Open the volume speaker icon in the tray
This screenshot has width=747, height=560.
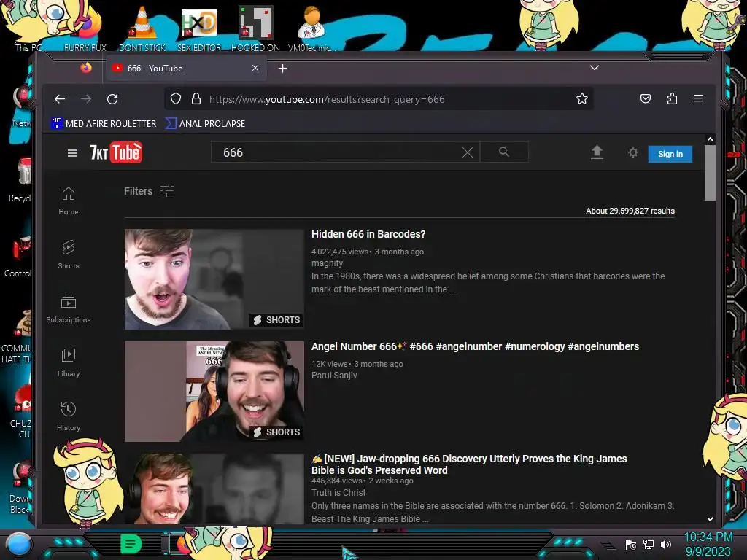point(666,544)
